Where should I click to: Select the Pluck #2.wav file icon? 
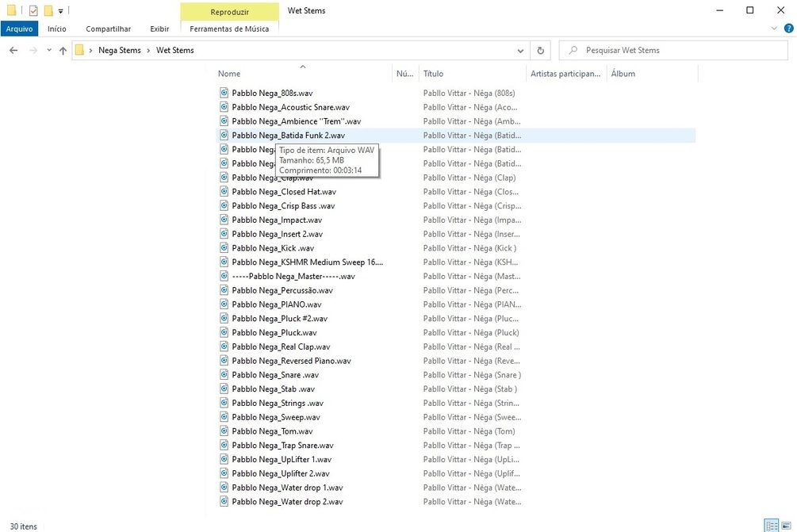[224, 318]
